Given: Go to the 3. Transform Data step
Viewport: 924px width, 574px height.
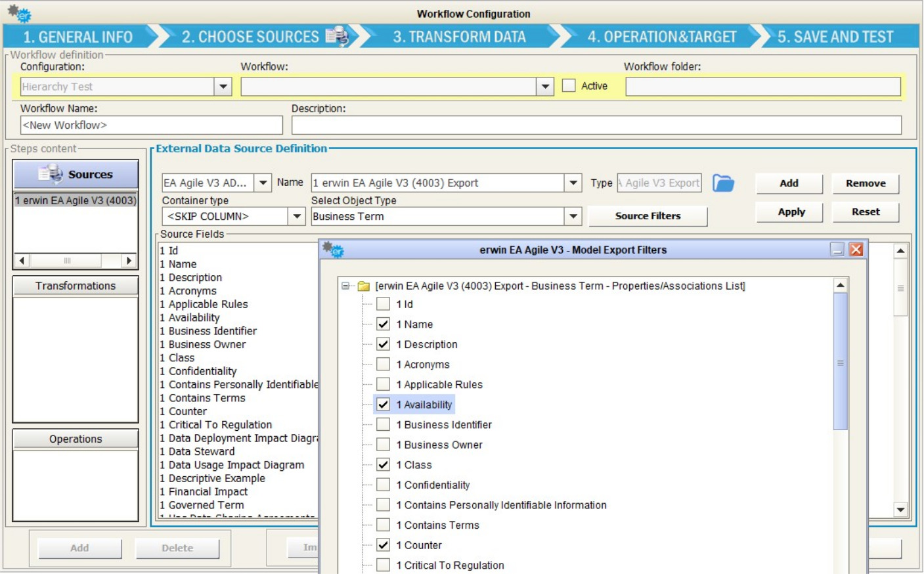Looking at the screenshot, I should coord(459,37).
